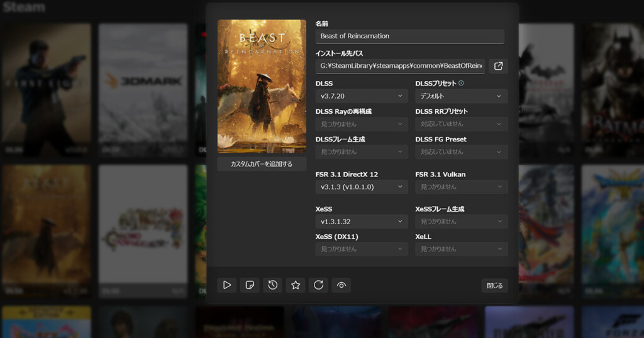This screenshot has height=338, width=644.
Task: Open the FSR 3.1 DirectX 12 version dropdown
Action: (x=362, y=187)
